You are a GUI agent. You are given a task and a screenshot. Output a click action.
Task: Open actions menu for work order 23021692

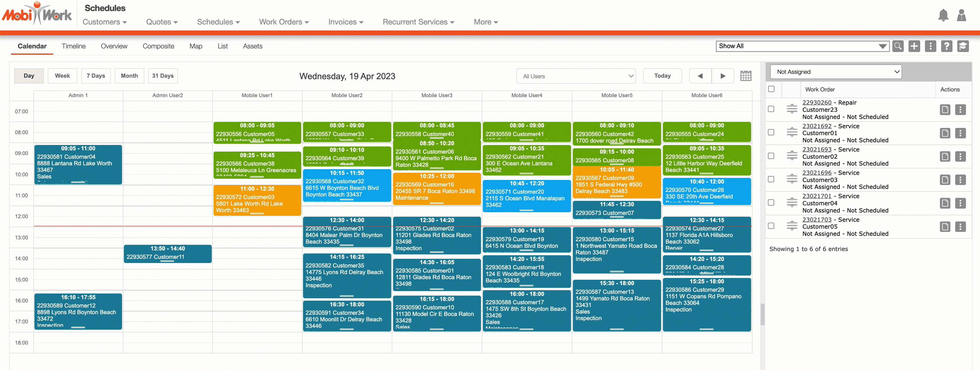[960, 133]
